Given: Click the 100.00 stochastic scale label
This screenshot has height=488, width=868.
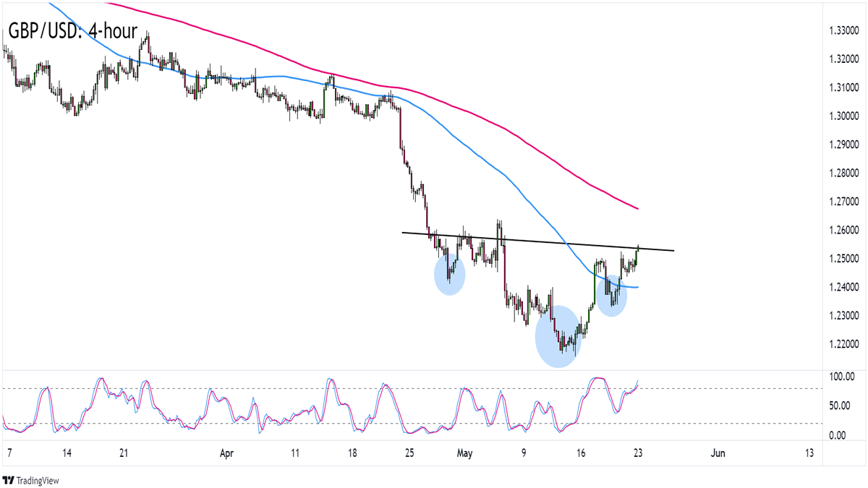Looking at the screenshot, I should (x=843, y=377).
